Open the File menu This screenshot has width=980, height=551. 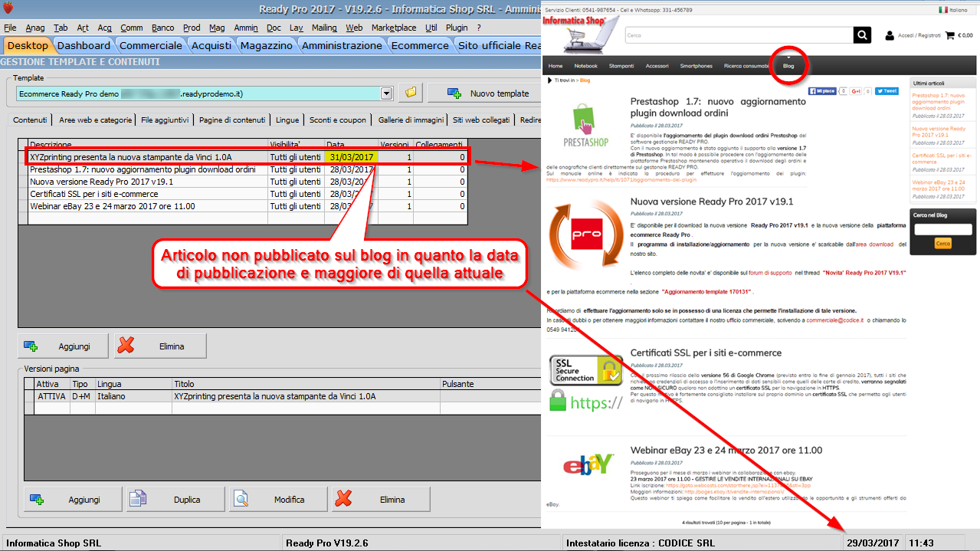click(10, 28)
